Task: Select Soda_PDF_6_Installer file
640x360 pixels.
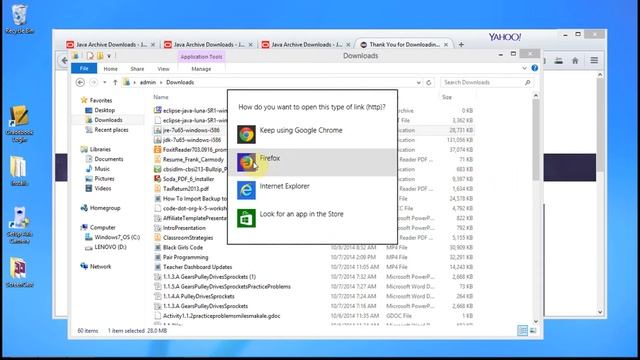Action: [188, 179]
